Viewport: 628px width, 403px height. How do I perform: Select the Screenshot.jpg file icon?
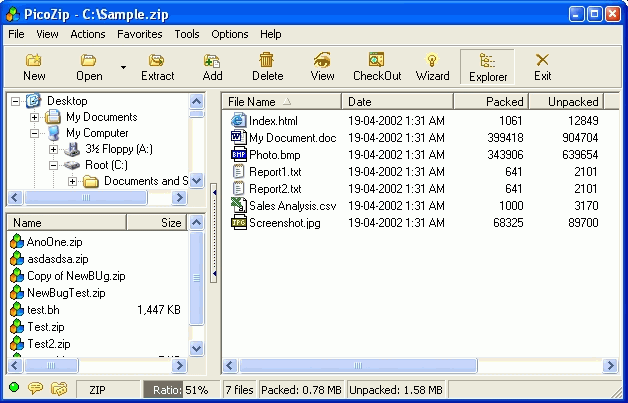238,222
